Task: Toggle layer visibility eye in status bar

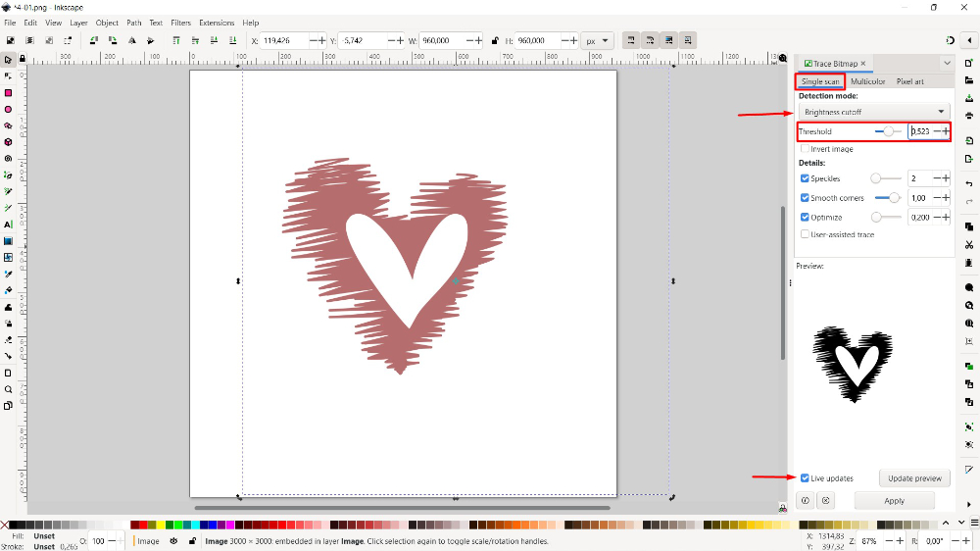Action: pyautogui.click(x=173, y=541)
